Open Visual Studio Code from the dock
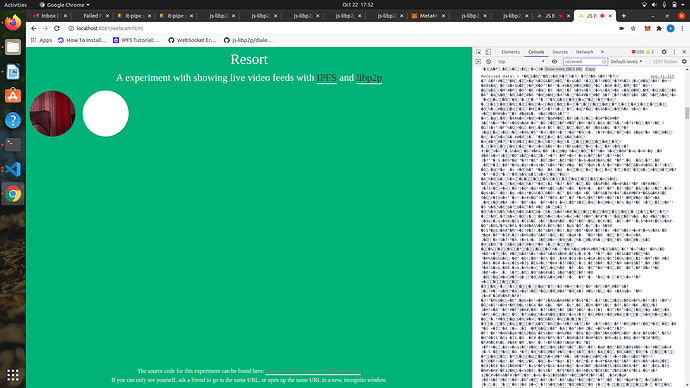Viewport: 690px width, 388px height. pyautogui.click(x=13, y=169)
